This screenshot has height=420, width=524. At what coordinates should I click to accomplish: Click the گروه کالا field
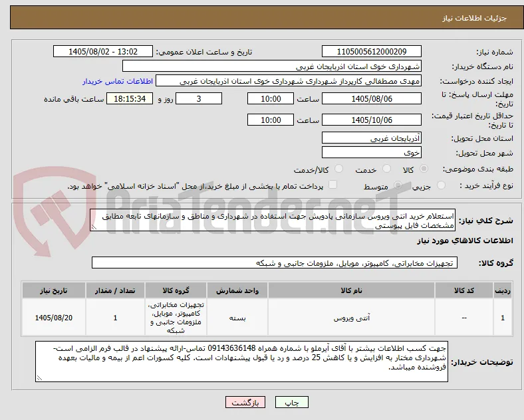pyautogui.click(x=275, y=262)
